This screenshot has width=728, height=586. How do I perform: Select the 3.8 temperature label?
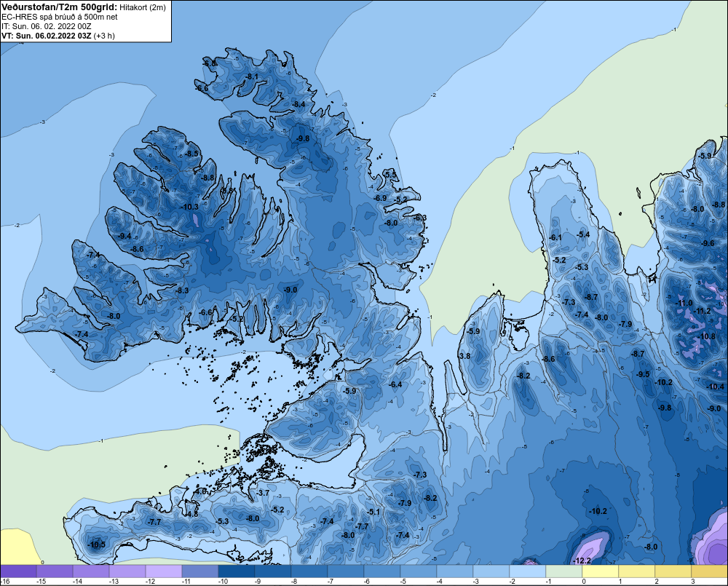(x=464, y=356)
